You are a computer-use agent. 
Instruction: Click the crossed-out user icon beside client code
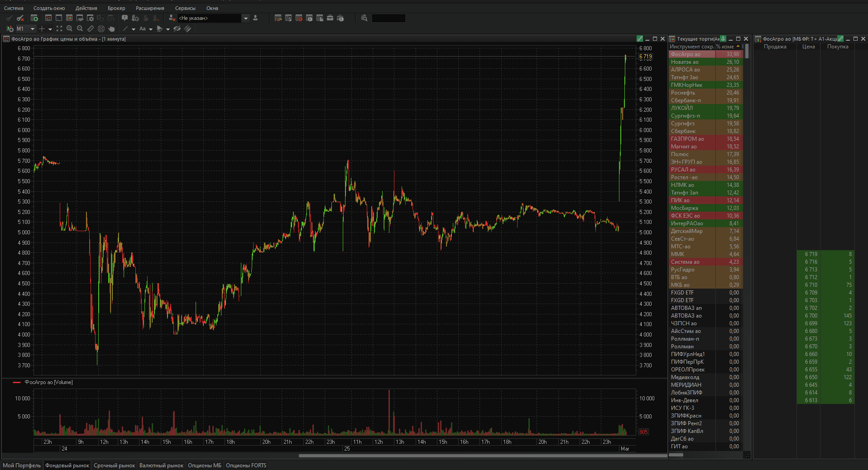click(x=172, y=18)
